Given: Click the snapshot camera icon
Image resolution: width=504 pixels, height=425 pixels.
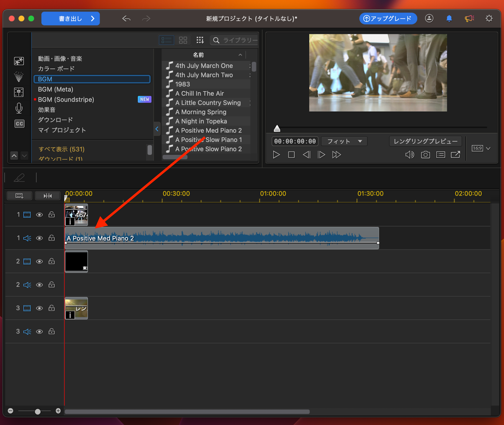Looking at the screenshot, I should [425, 155].
